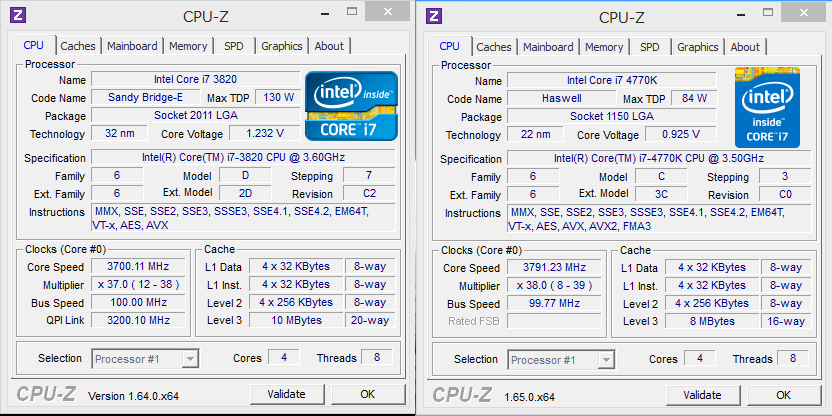Screen dimensions: 832x416
Task: Click 10 MBytes Level 3 cache value
Action: tap(296, 320)
